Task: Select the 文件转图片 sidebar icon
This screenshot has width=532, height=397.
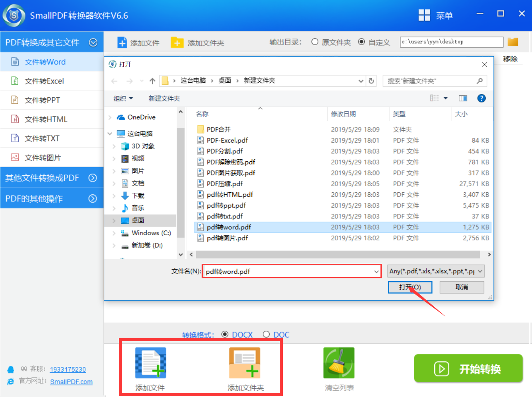Action: [15, 158]
